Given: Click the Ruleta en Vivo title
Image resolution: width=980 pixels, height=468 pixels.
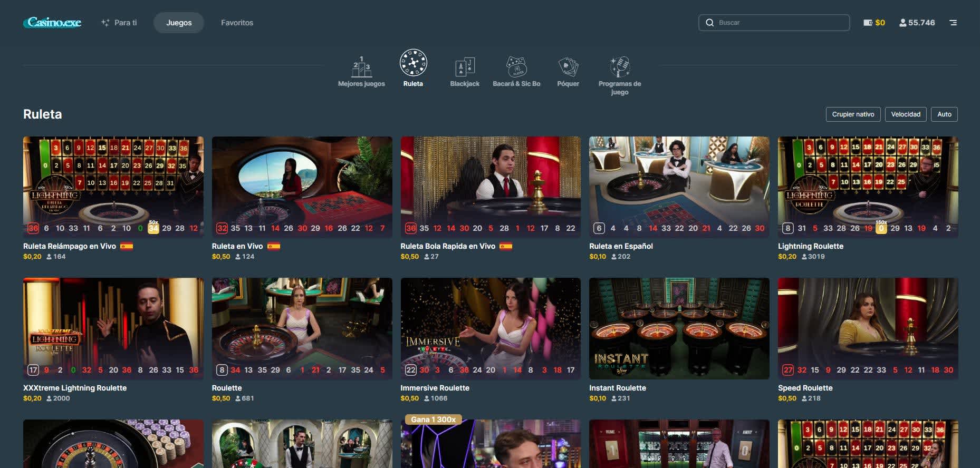Looking at the screenshot, I should coord(237,246).
